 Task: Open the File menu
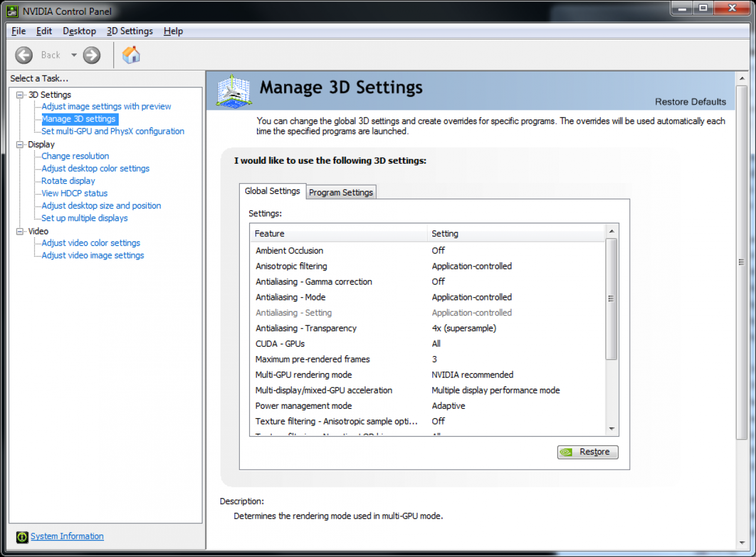pyautogui.click(x=18, y=31)
